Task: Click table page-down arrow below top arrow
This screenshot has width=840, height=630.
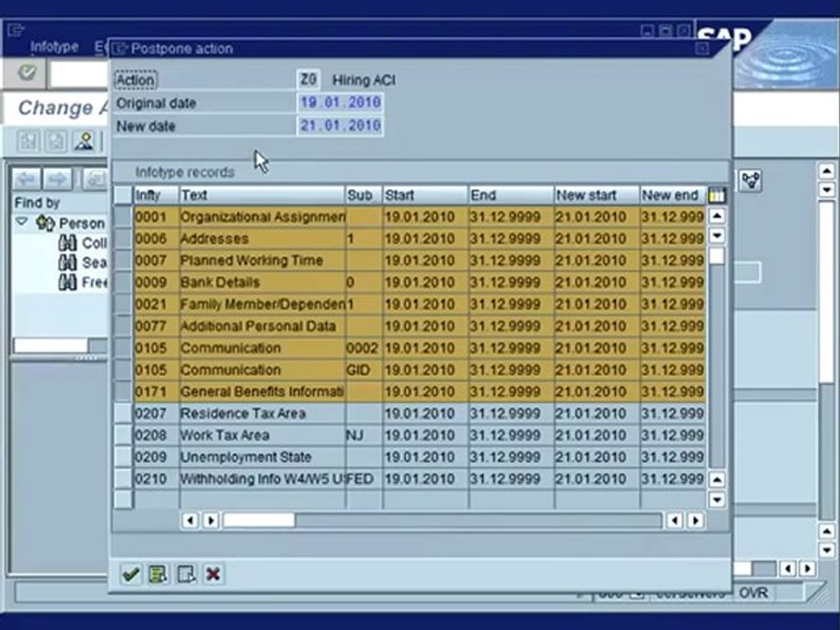Action: [717, 235]
